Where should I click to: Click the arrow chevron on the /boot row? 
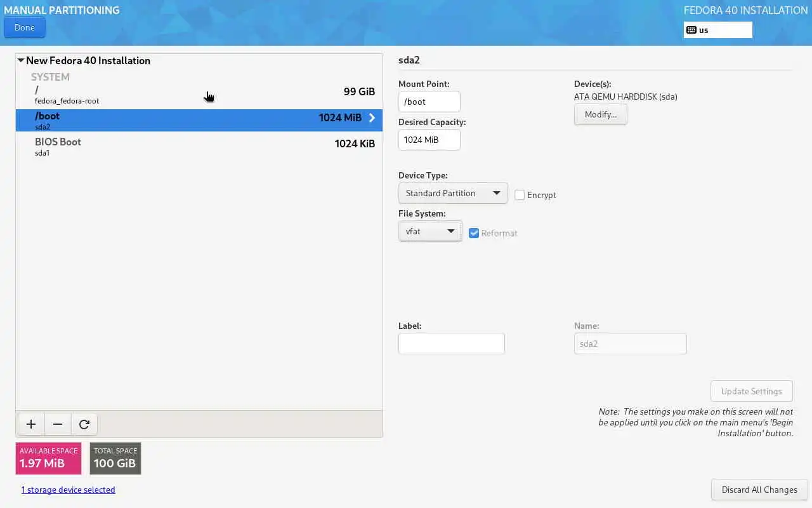[372, 117]
